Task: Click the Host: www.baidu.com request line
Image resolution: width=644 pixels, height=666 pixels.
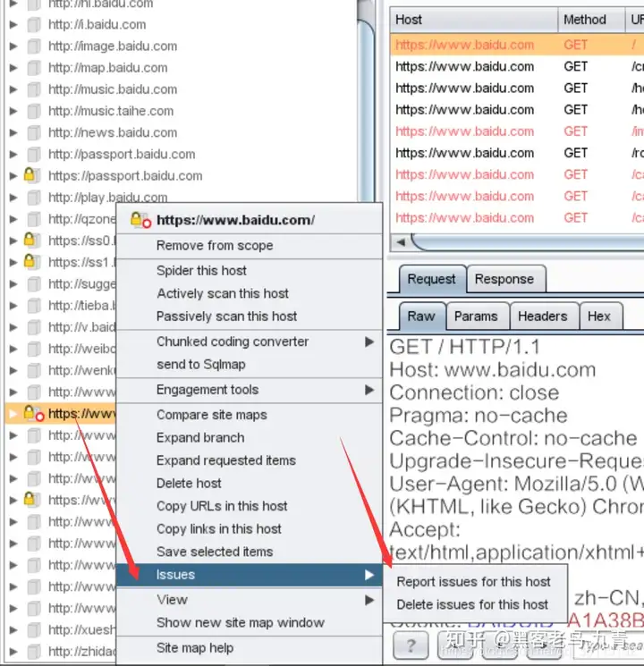Action: tap(493, 370)
